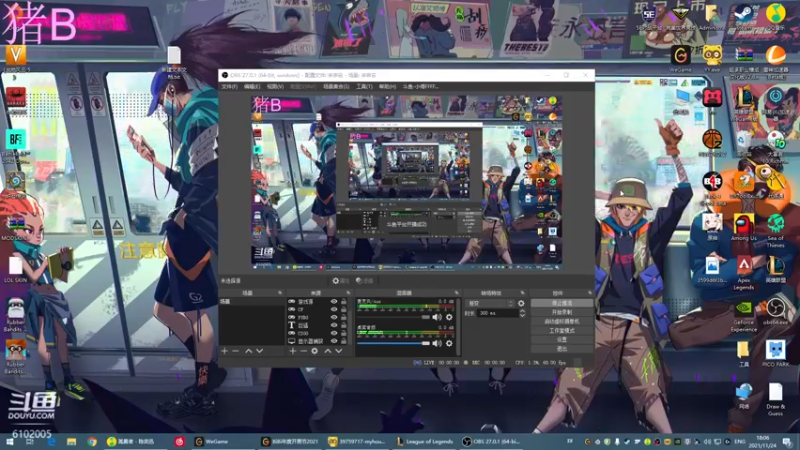
Task: Open mic/Aux audio settings gear
Action: [449, 317]
